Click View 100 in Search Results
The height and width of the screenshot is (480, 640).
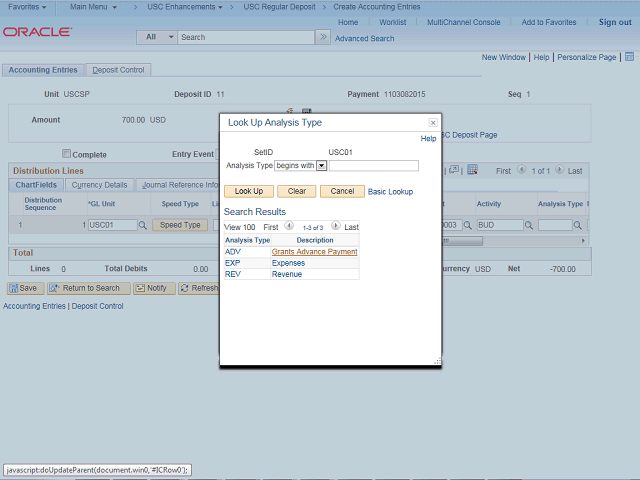pos(240,227)
